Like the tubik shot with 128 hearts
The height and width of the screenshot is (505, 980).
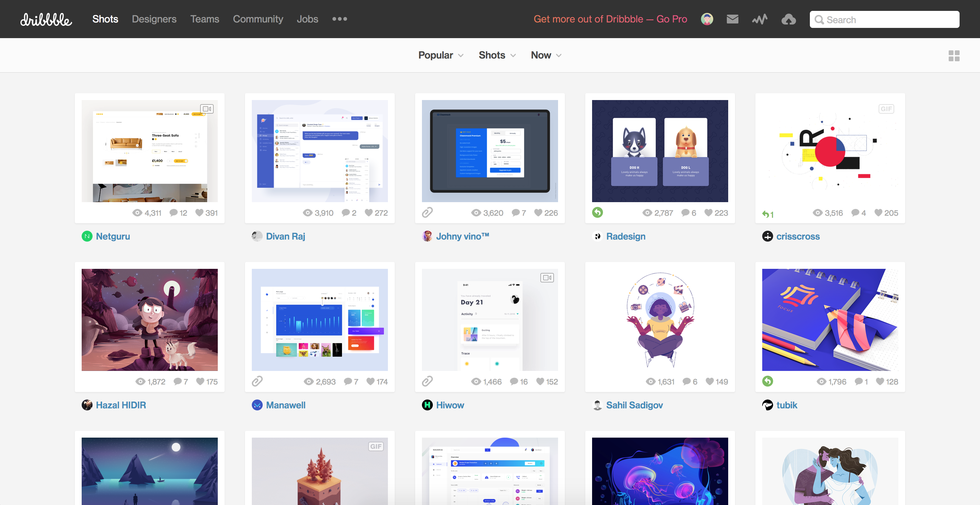[880, 381]
